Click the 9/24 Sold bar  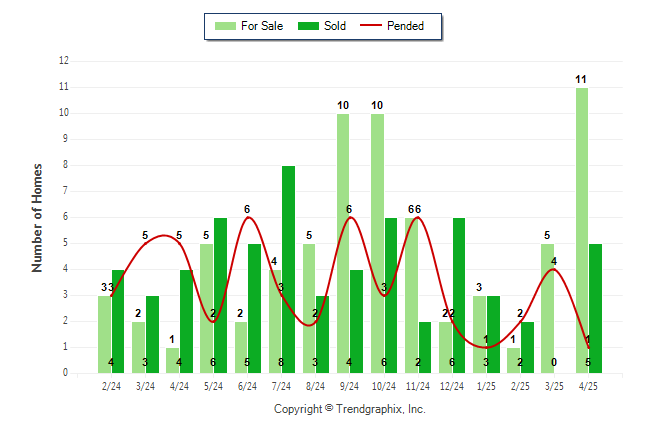356,321
